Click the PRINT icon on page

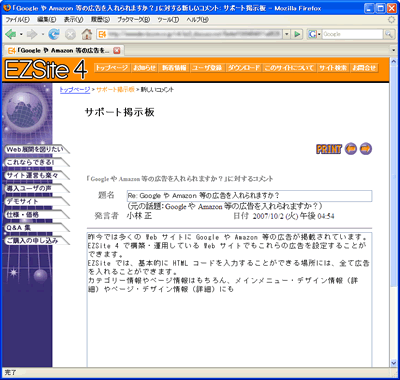pos(329,149)
